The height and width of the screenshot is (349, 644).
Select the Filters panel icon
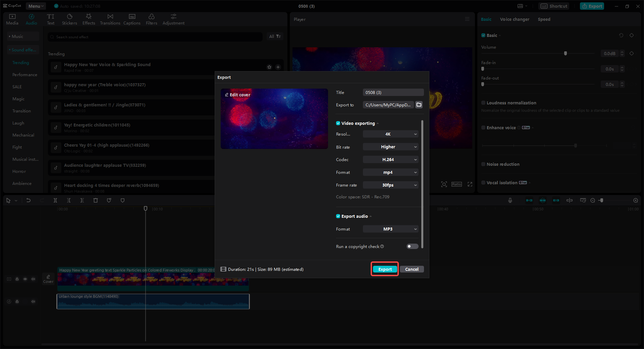click(151, 18)
